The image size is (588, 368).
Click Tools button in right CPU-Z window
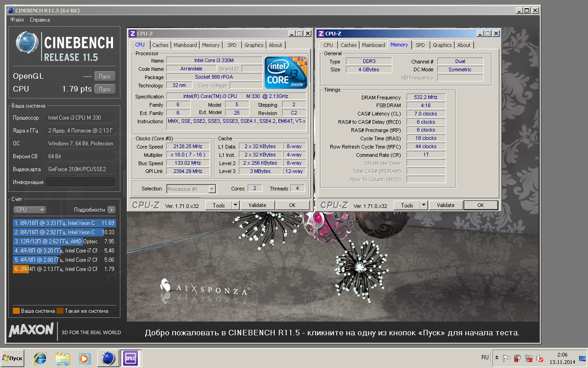click(x=407, y=205)
